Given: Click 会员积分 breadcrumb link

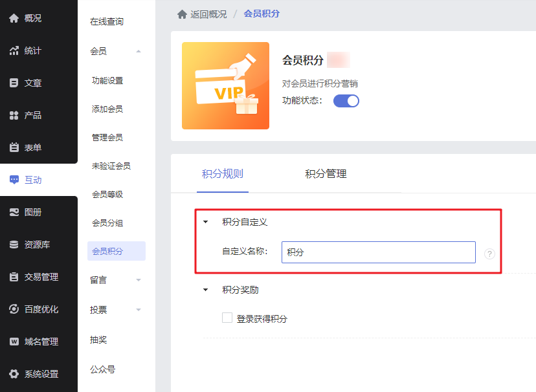Looking at the screenshot, I should pos(262,14).
